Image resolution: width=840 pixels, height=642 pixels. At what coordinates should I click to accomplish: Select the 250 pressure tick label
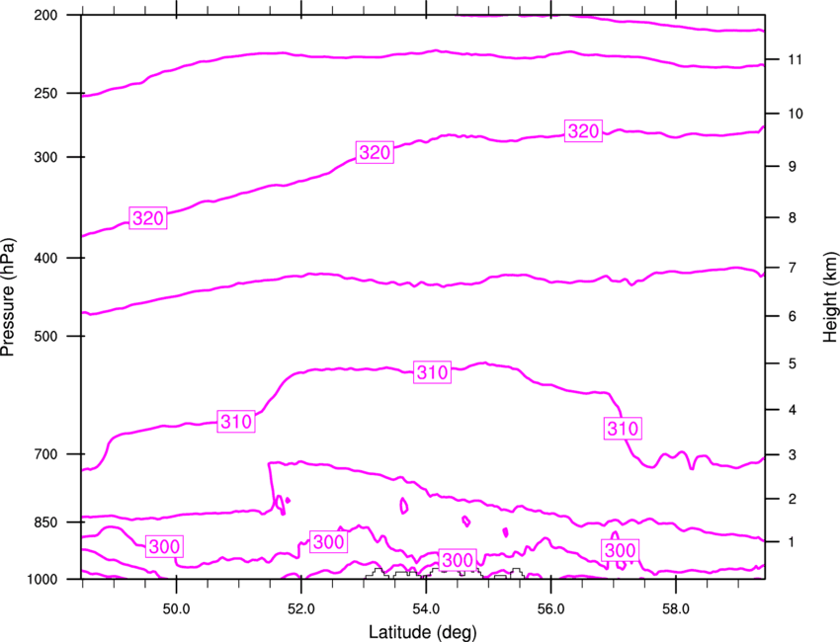pos(45,93)
